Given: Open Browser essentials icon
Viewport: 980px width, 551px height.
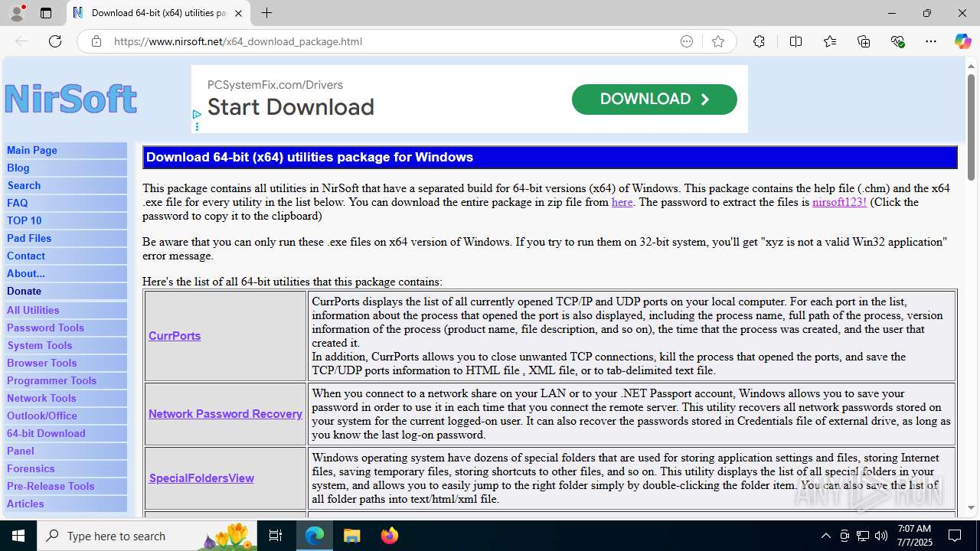Looking at the screenshot, I should pyautogui.click(x=897, y=41).
